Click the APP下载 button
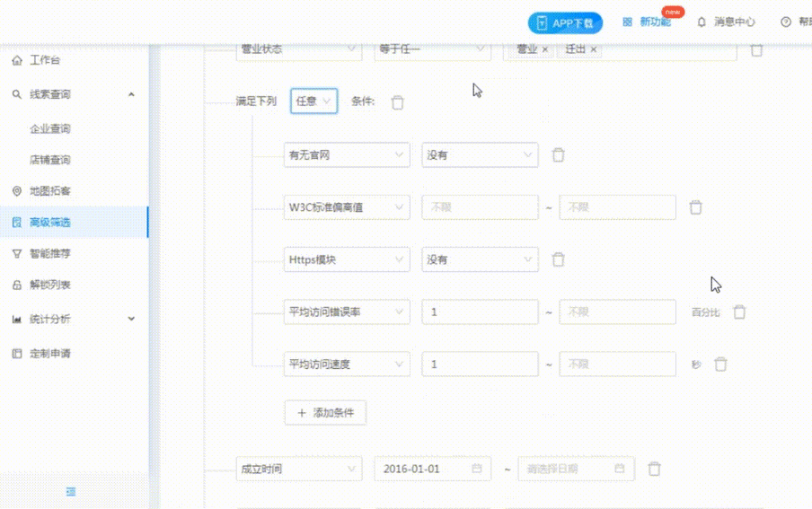Screen dimensions: 812x509 pos(565,22)
